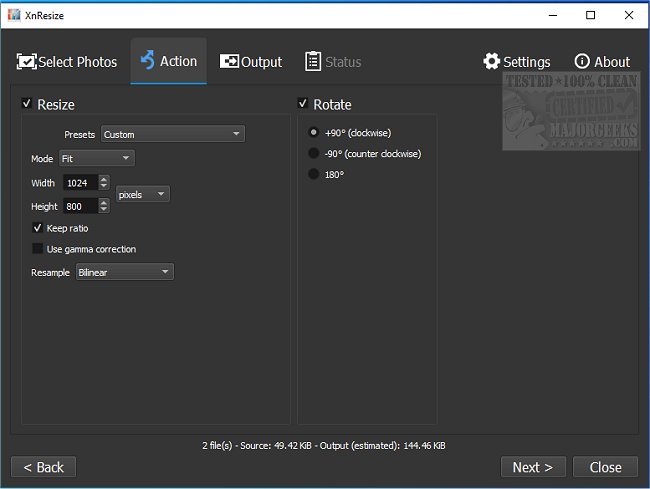Open the Resample Bilinear dropdown
The height and width of the screenshot is (489, 650).
125,272
